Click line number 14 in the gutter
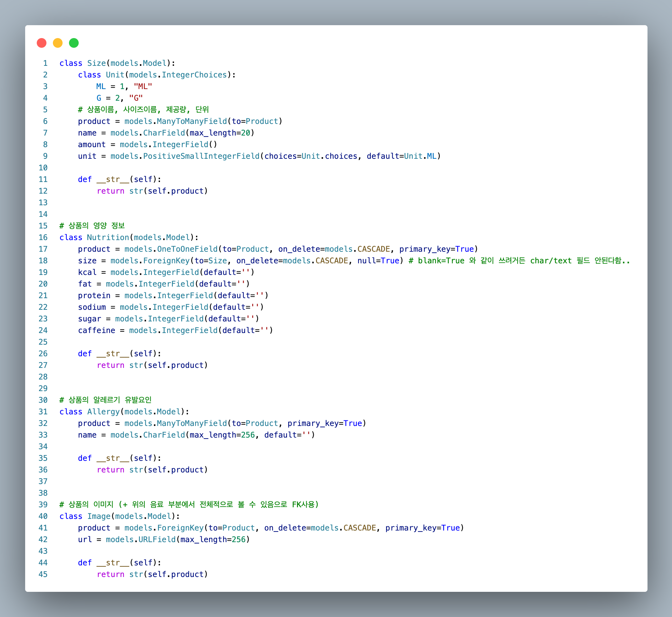This screenshot has width=672, height=617. pos(43,214)
